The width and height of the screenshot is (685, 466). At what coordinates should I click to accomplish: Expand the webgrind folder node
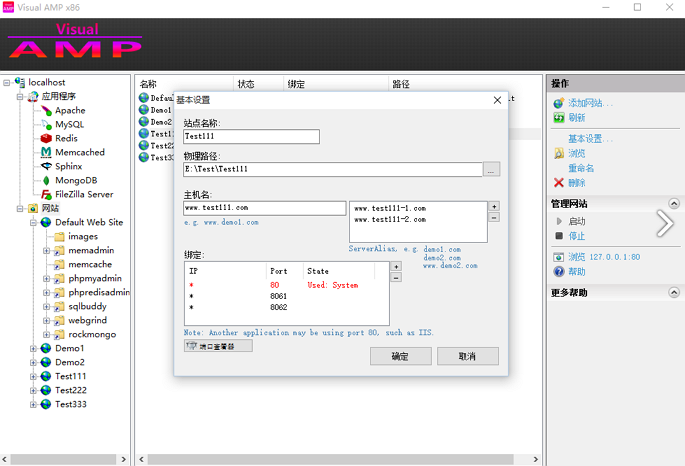[x=46, y=321]
